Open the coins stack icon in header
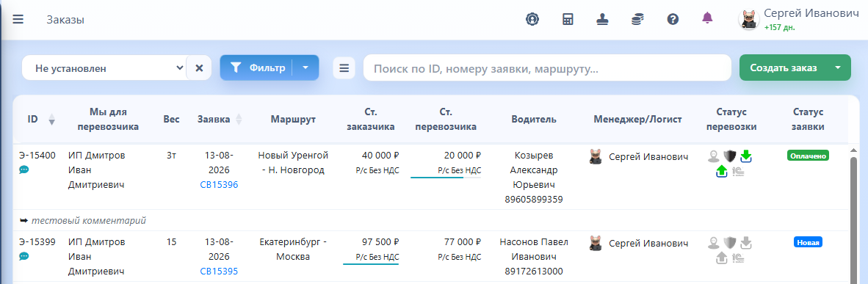The height and width of the screenshot is (284, 868). [x=637, y=19]
